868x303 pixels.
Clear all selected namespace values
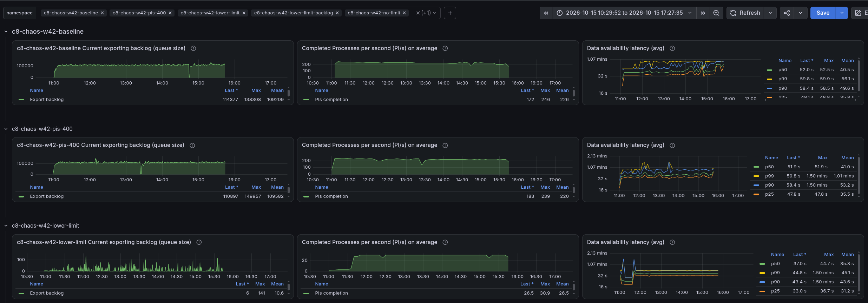(418, 13)
